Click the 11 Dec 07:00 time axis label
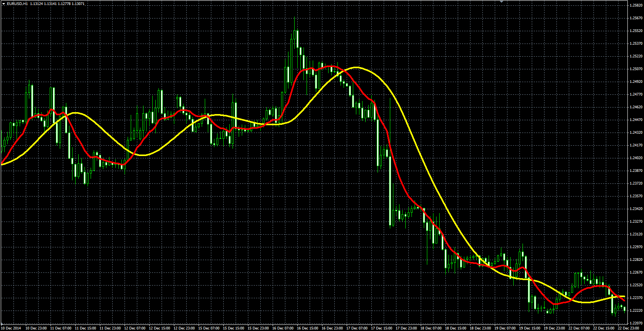644x331 pixels. point(61,328)
